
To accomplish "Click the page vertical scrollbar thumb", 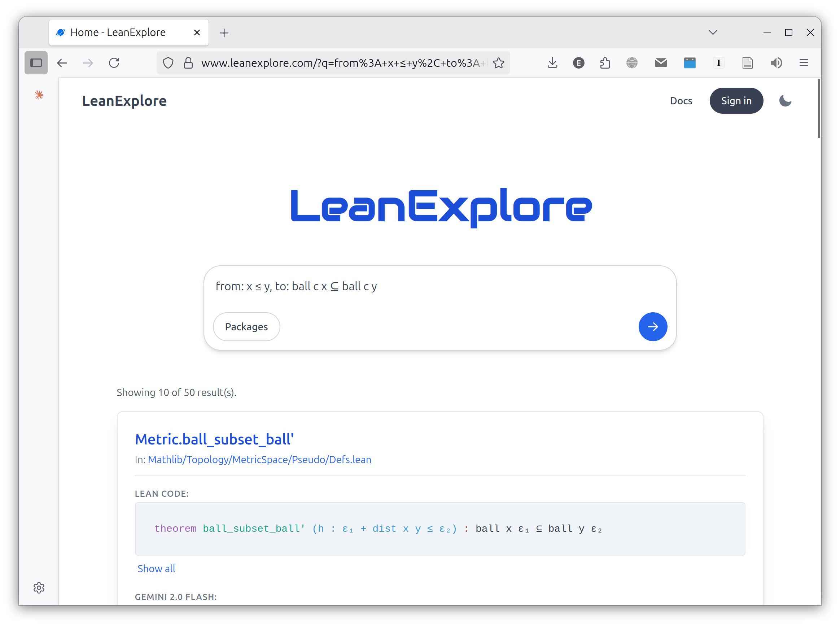I will 818,109.
